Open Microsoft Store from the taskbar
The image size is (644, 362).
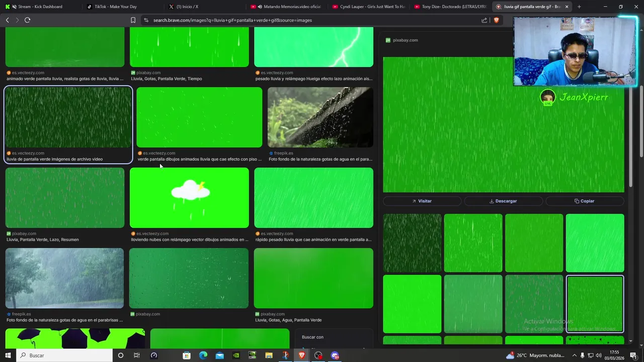click(x=187, y=355)
